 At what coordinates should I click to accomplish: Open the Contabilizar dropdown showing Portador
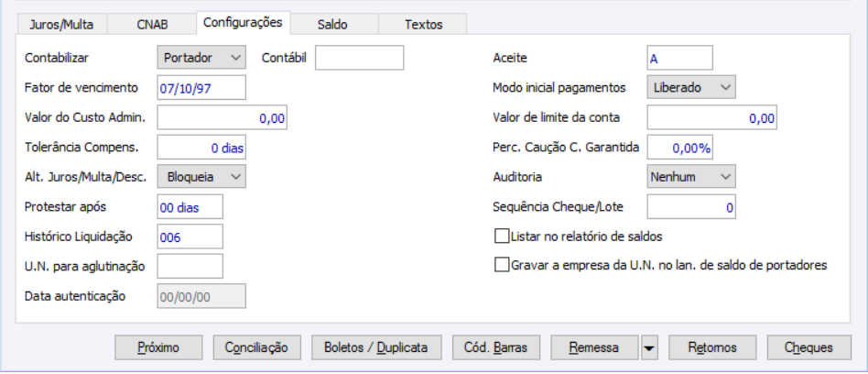tap(201, 58)
